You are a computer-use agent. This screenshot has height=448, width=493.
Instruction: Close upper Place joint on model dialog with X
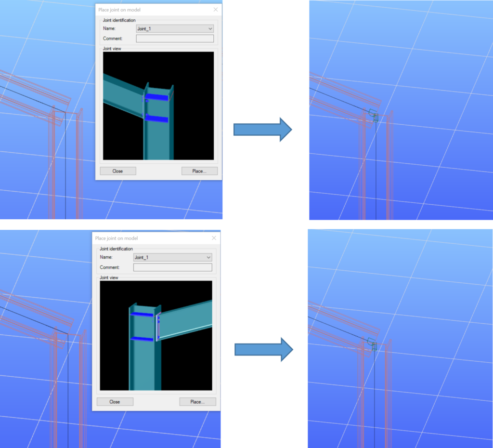coord(216,10)
